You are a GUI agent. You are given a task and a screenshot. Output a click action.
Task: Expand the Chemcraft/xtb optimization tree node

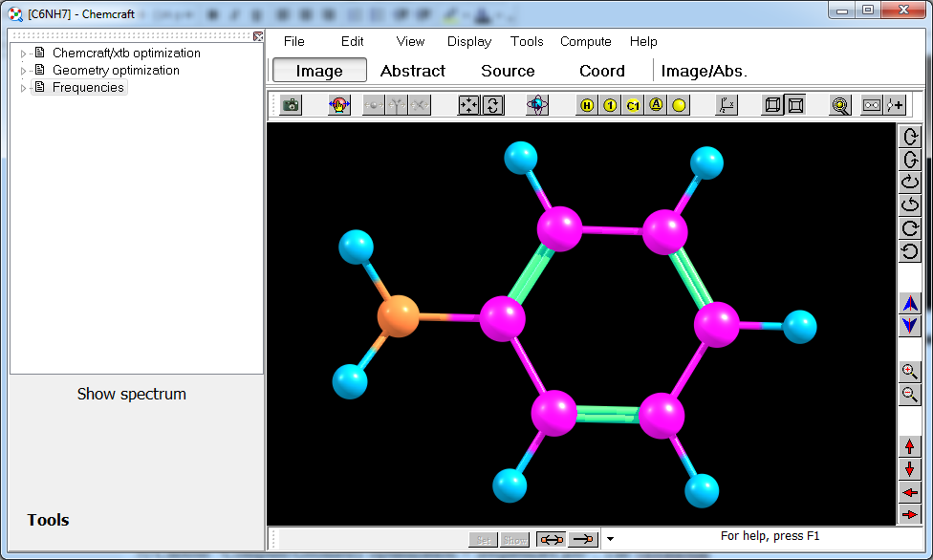tap(24, 54)
